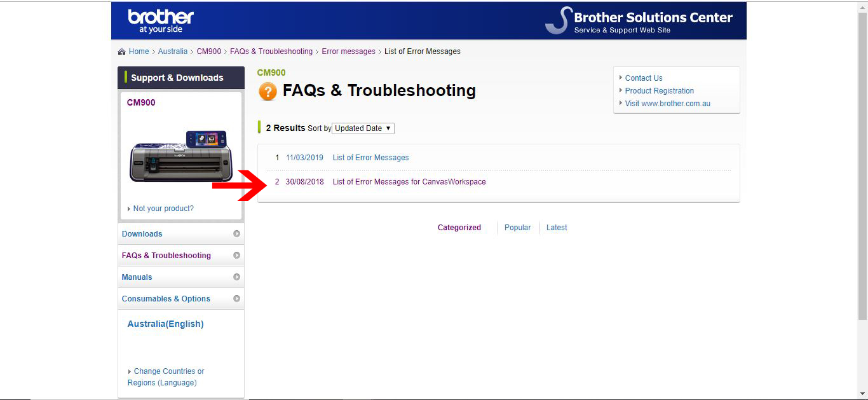The image size is (868, 400).
Task: Open FAQs & Troubleshooting breadcrumb link
Action: (271, 52)
